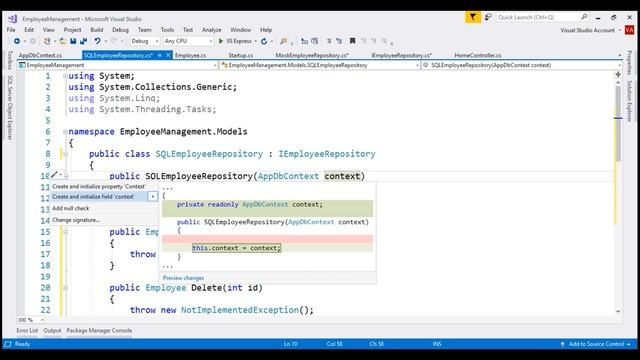Select the Add null check action
This screenshot has width=640, height=360.
pos(71,208)
